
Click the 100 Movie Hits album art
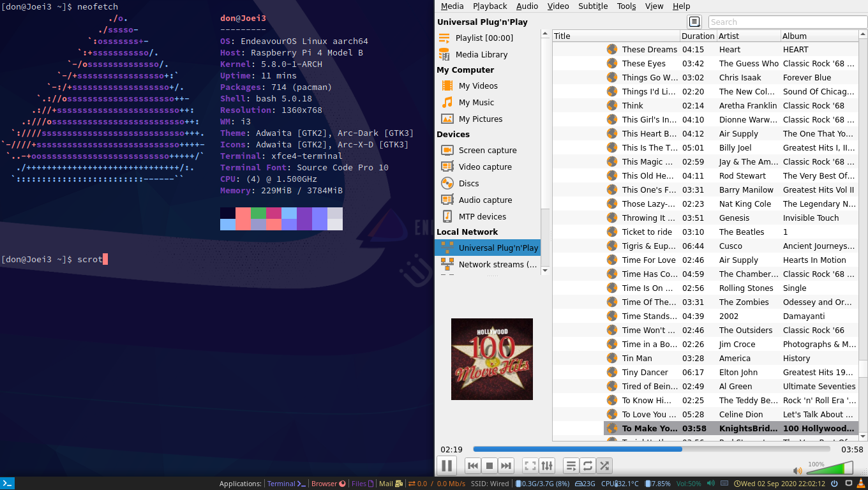[492, 359]
